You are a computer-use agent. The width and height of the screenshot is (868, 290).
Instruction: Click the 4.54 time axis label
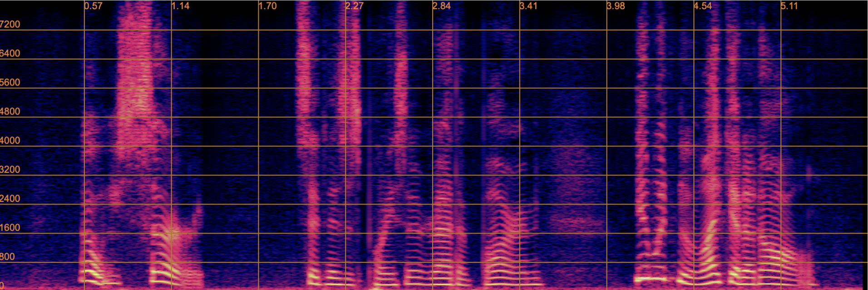click(703, 6)
